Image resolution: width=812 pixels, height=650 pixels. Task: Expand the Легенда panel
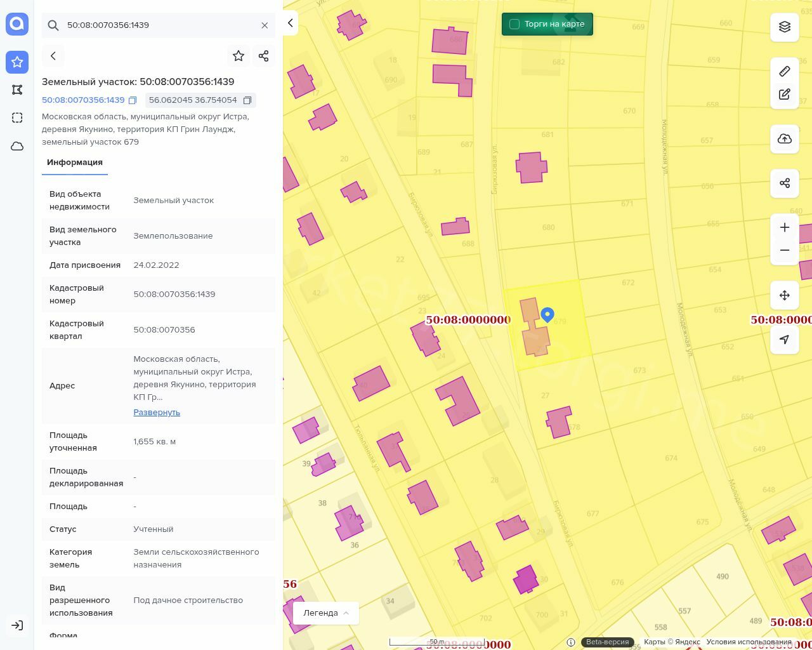(x=326, y=613)
